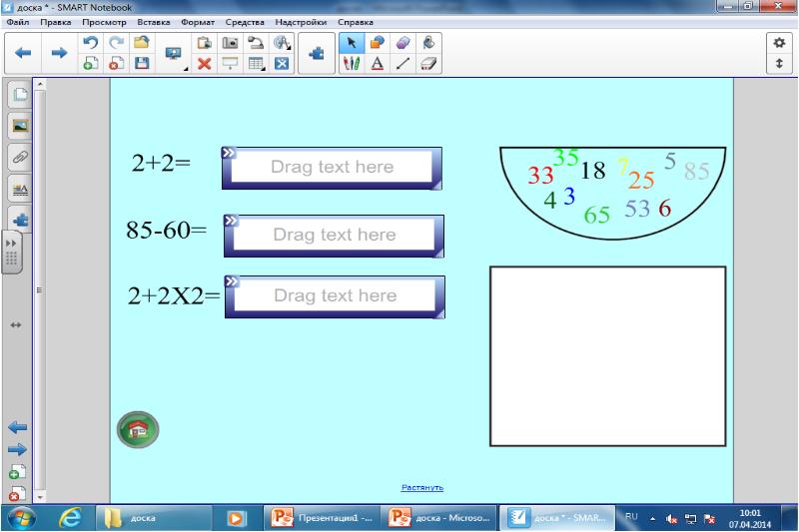799x532 pixels.
Task: Expand the arrow on the 2+2= answer box
Action: tap(230, 154)
